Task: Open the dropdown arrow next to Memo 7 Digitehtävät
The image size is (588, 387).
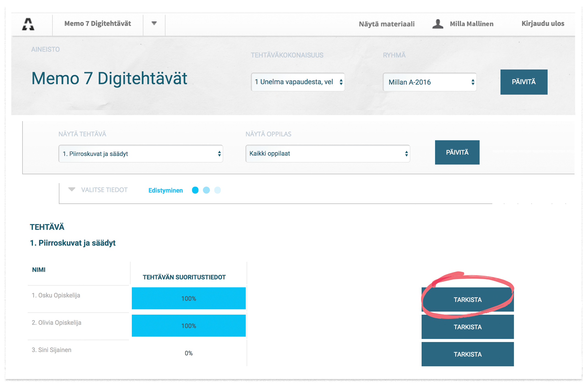Action: tap(154, 24)
